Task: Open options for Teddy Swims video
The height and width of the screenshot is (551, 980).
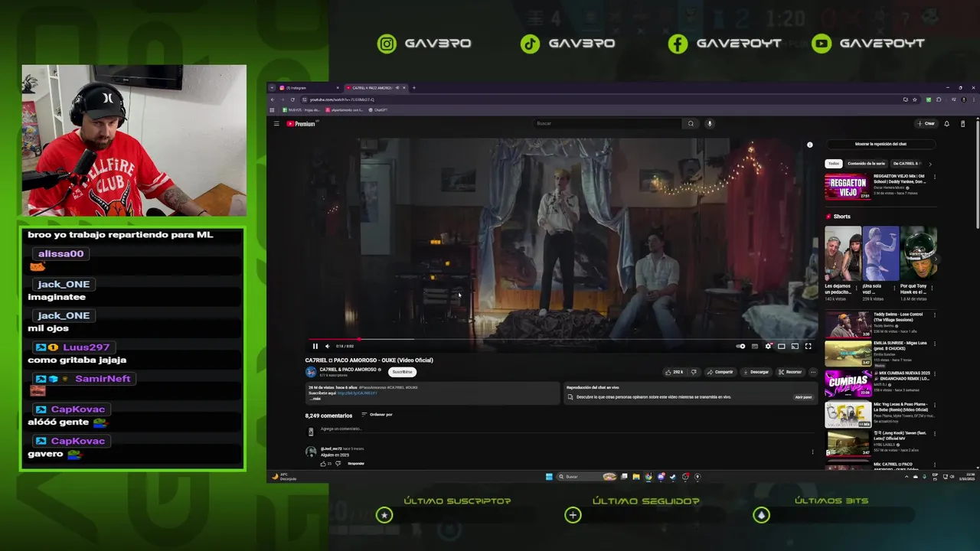Action: click(x=935, y=315)
